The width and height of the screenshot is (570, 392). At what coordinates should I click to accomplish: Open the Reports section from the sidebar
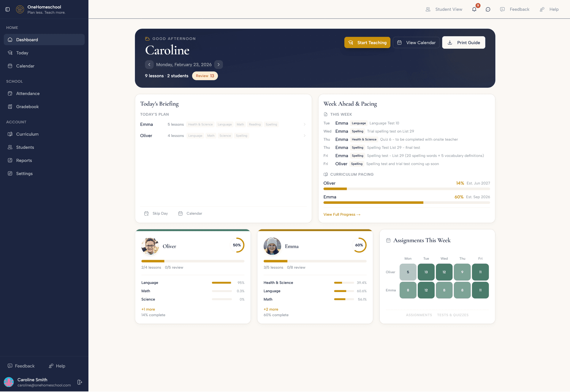pyautogui.click(x=24, y=160)
